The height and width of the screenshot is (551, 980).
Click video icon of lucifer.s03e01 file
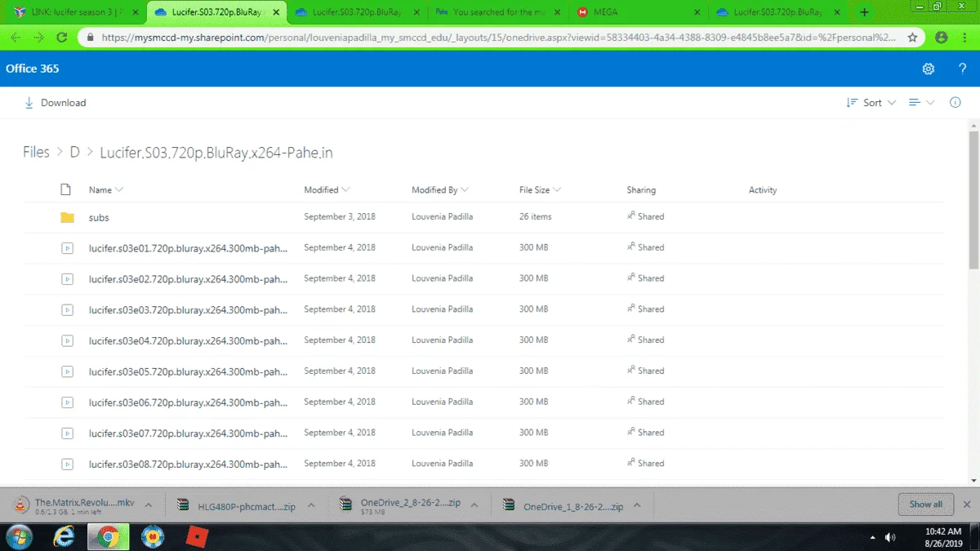coord(67,247)
